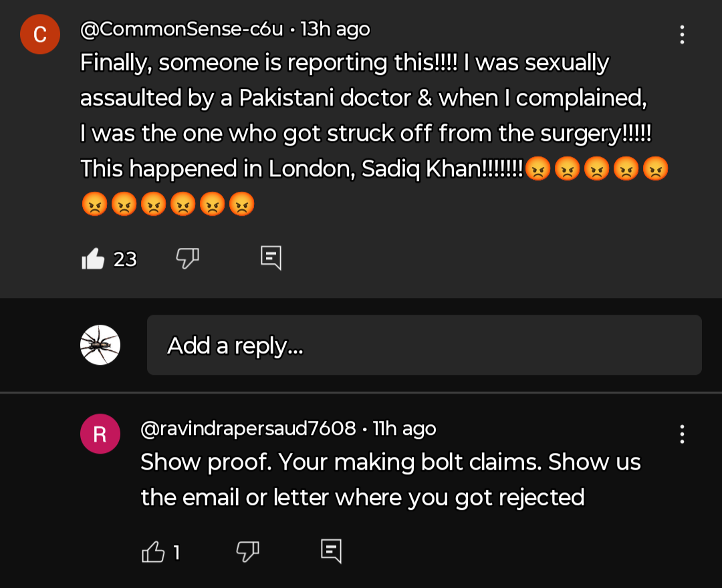The width and height of the screenshot is (722, 588).
Task: Click the 11h ago timestamp
Action: tap(404, 428)
